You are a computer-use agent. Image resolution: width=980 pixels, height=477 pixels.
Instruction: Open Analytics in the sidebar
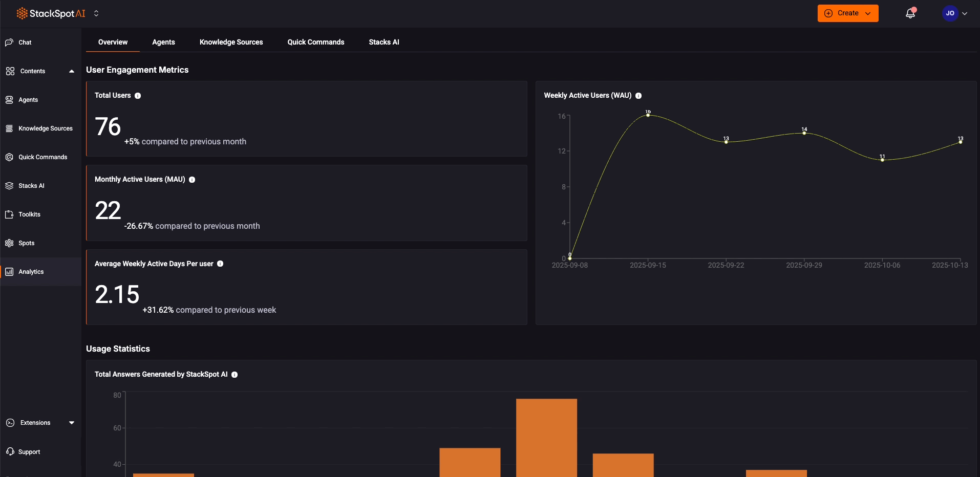[x=31, y=272]
